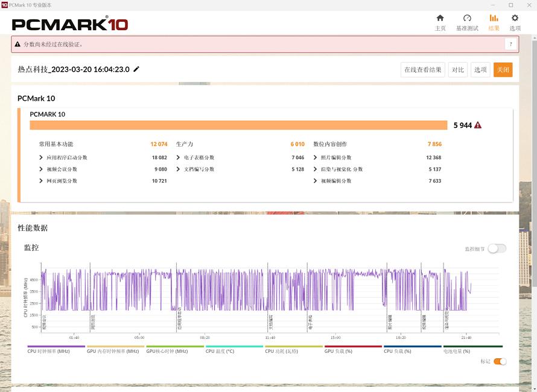Expand 照片编辑分数 details
This screenshot has height=392, width=537.
[x=316, y=158]
